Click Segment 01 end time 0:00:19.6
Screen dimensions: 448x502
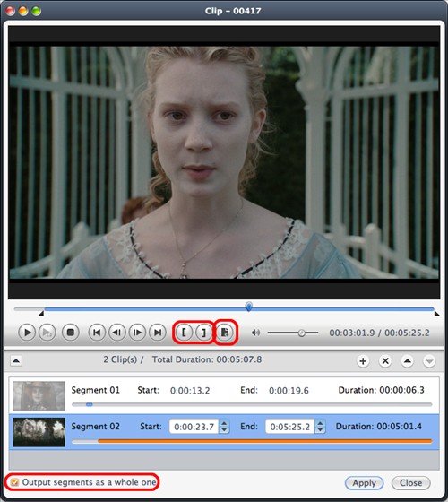pyautogui.click(x=289, y=391)
